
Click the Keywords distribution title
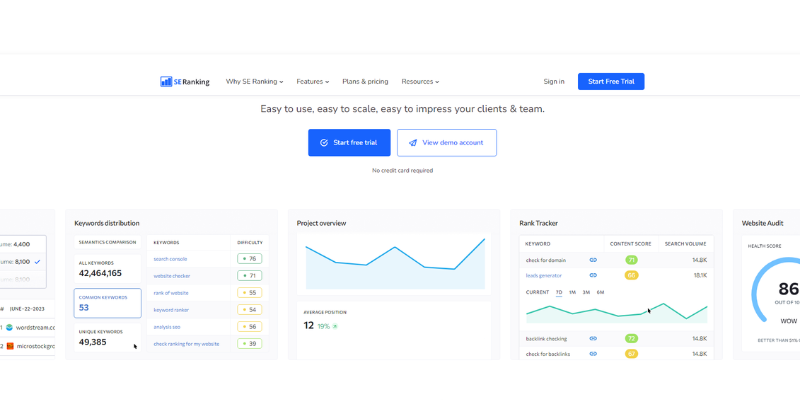point(107,223)
